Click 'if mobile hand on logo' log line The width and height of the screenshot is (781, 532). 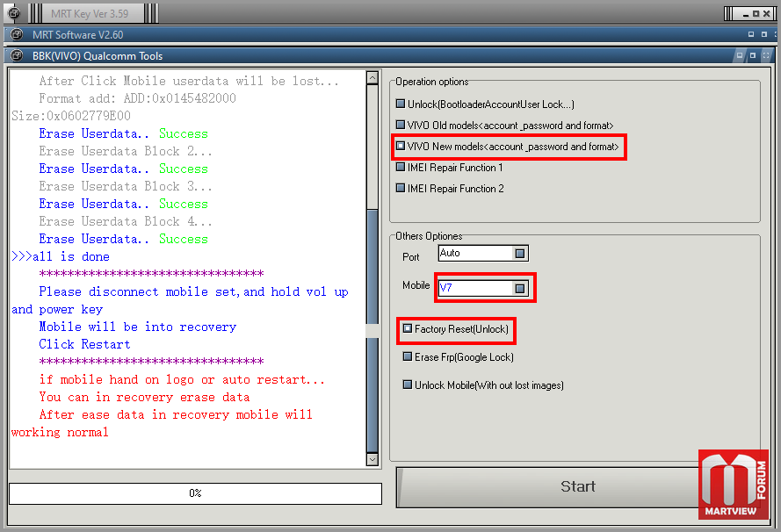(x=182, y=380)
